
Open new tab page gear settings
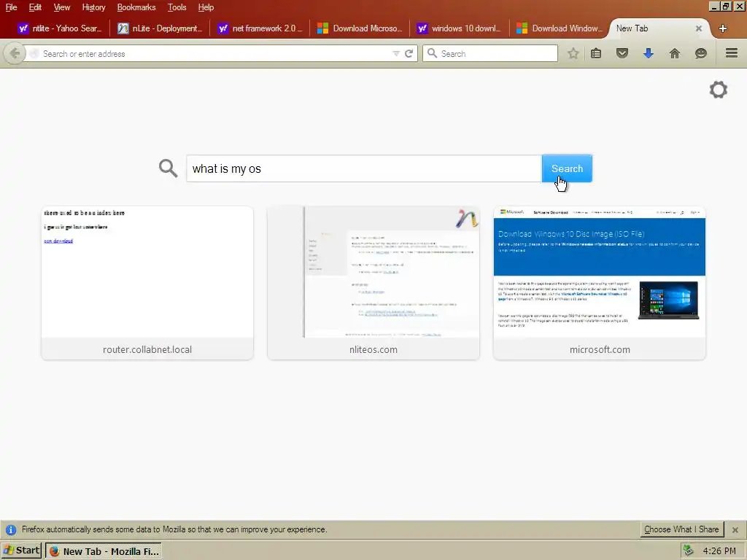pos(719,90)
